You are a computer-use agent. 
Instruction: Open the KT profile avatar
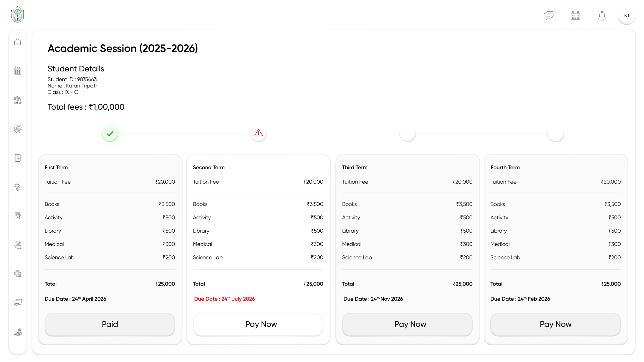pos(627,15)
